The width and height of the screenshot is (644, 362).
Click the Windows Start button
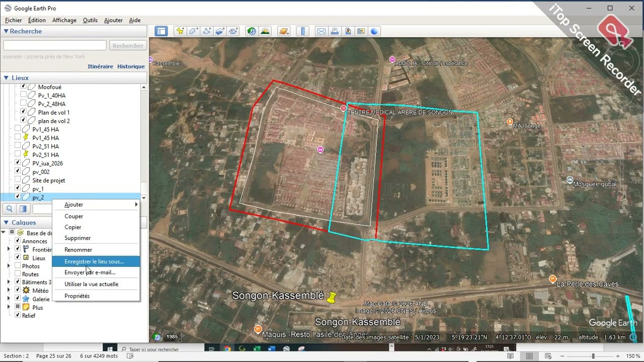click(109, 348)
